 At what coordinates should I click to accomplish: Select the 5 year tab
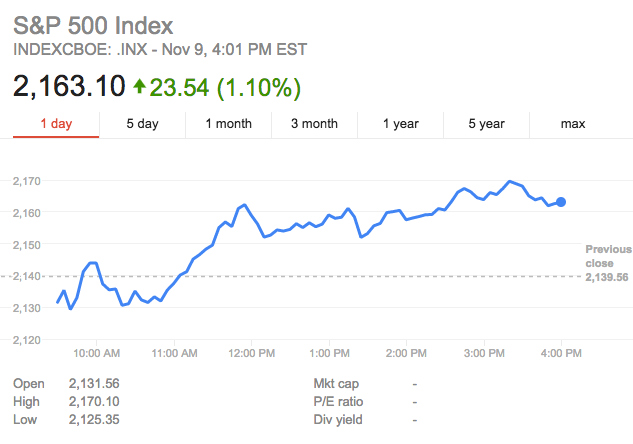point(486,124)
